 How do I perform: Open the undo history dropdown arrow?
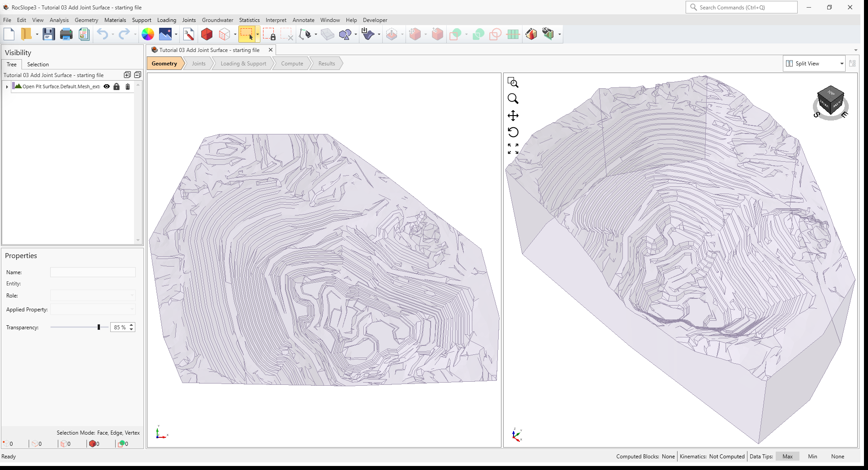click(x=112, y=34)
